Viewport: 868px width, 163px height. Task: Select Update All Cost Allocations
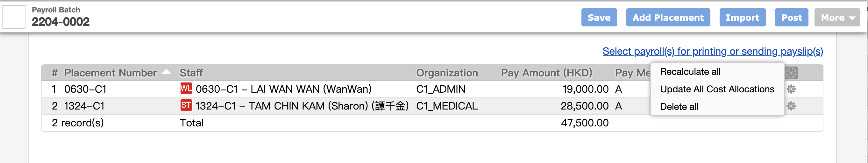point(717,89)
